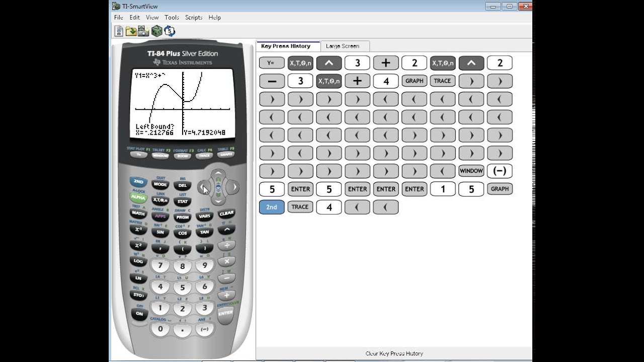
Task: Click the caret exponent key on the calculator keypad
Action: click(226, 229)
